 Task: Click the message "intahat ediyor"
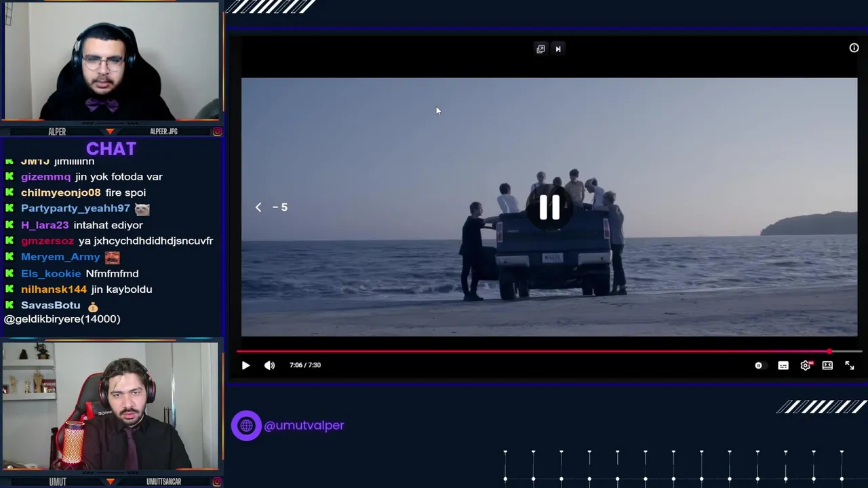[x=108, y=225]
